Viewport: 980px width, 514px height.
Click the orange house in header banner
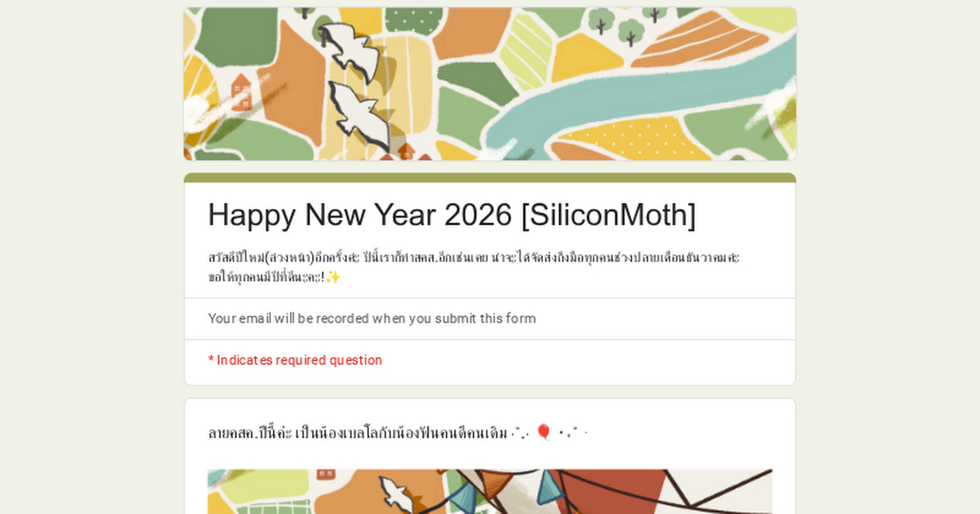[x=241, y=91]
